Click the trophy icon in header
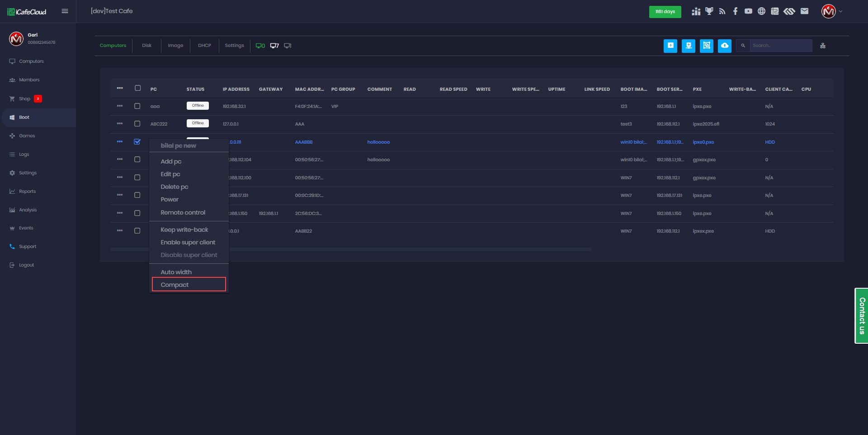 (709, 11)
